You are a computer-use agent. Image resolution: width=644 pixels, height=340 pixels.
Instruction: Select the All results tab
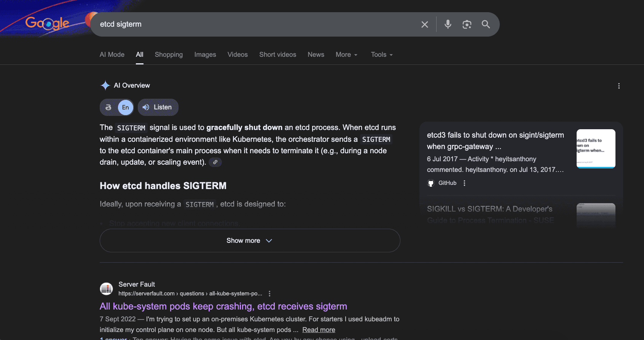point(140,55)
